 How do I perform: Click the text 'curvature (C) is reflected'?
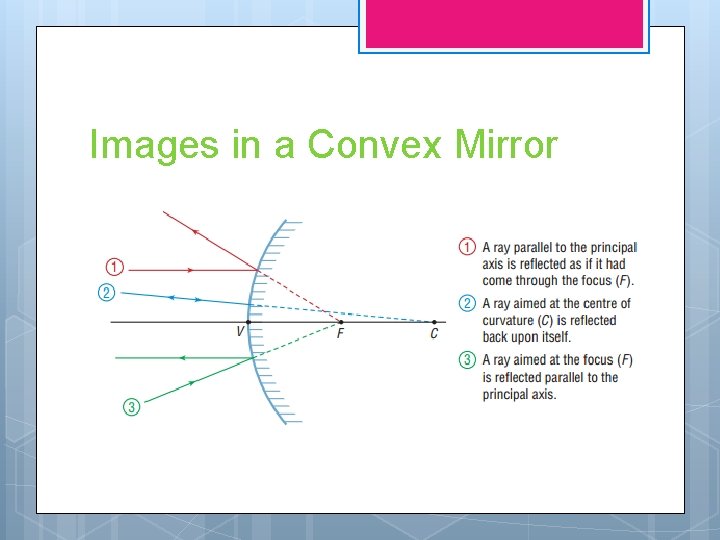[549, 320]
